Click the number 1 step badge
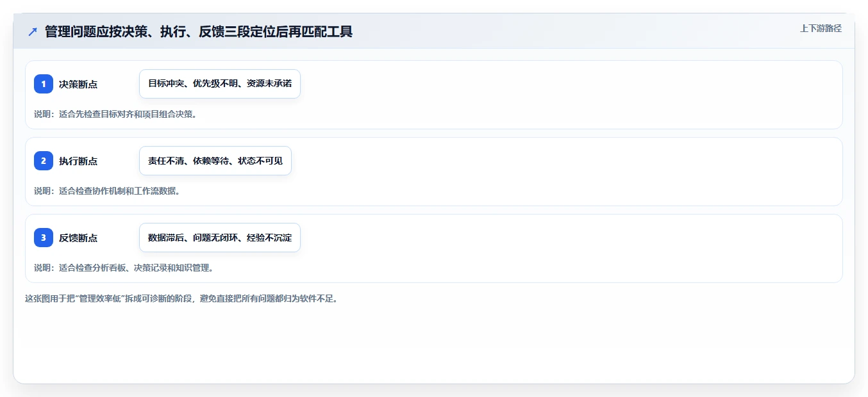868x397 pixels. tap(44, 84)
